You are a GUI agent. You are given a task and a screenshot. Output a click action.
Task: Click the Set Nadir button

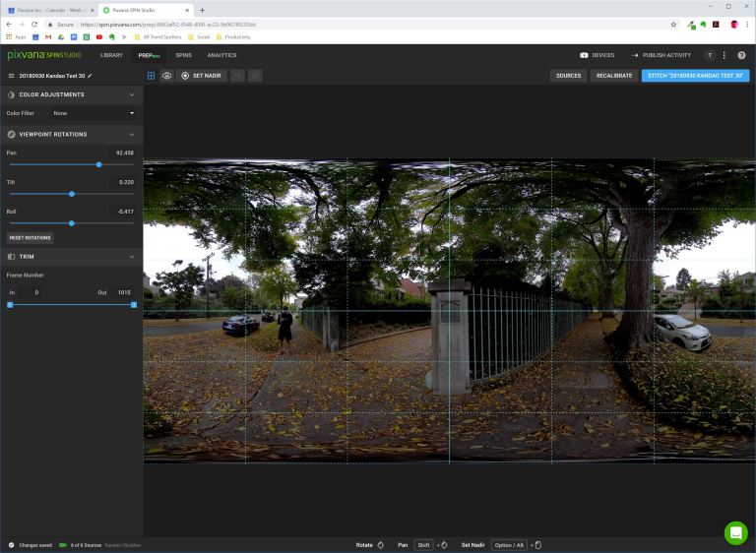tap(200, 75)
